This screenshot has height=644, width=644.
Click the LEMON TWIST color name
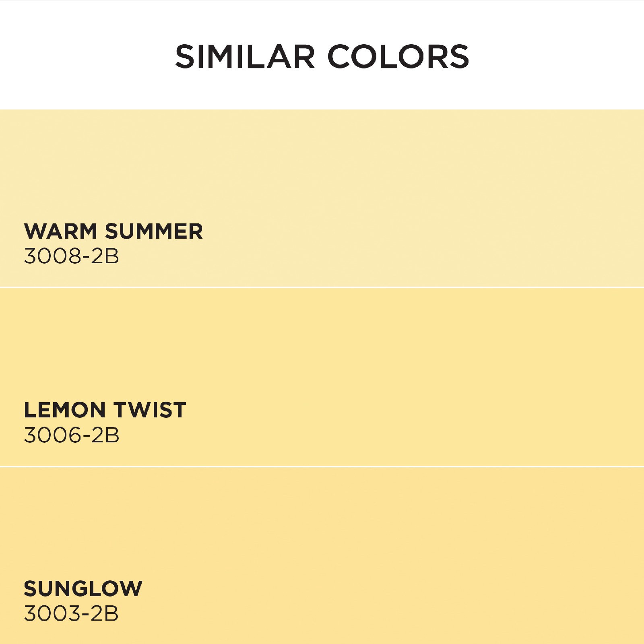coord(105,410)
